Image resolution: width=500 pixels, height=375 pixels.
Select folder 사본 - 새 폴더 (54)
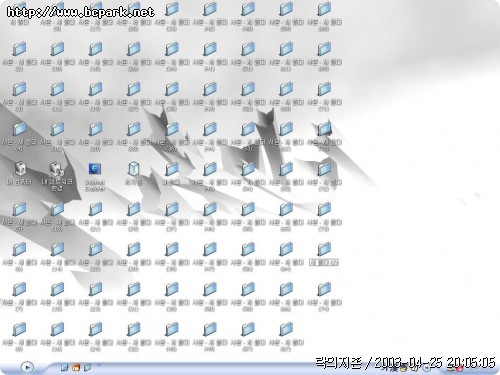[248, 176]
